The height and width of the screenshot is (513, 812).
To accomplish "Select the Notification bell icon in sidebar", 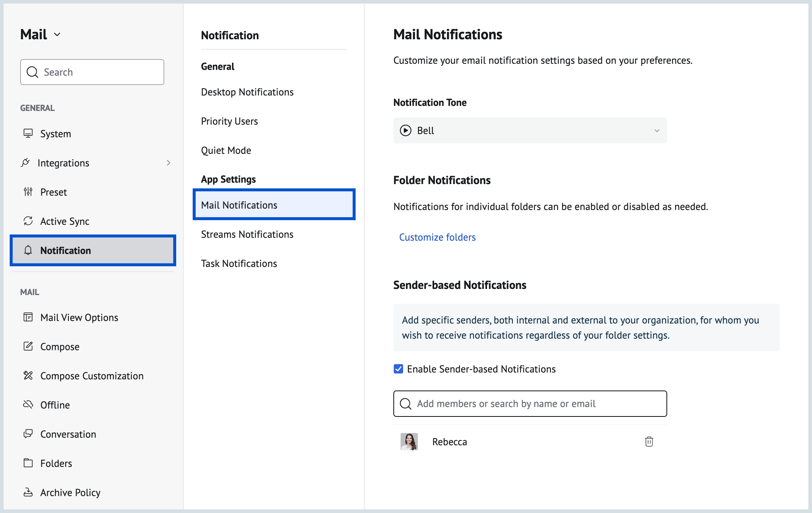I will pos(28,250).
